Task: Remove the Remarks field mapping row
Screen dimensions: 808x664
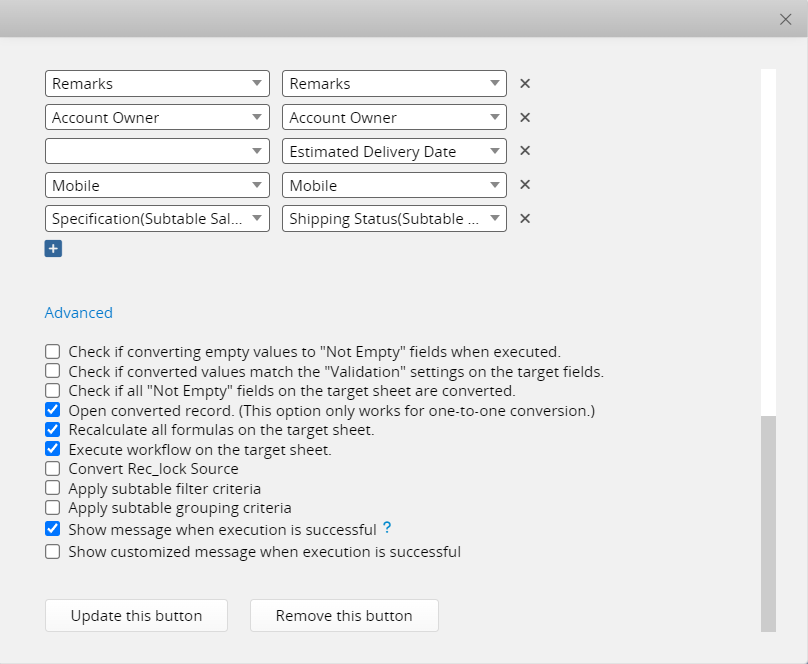Action: click(525, 84)
